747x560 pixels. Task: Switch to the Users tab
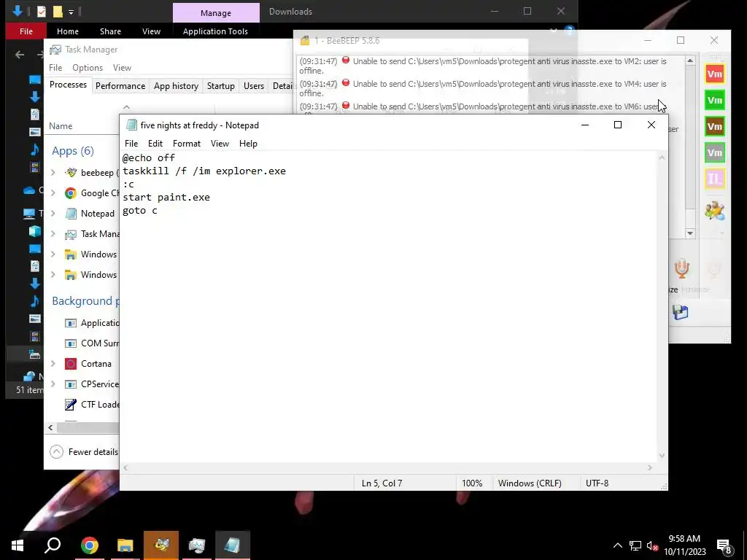[253, 86]
